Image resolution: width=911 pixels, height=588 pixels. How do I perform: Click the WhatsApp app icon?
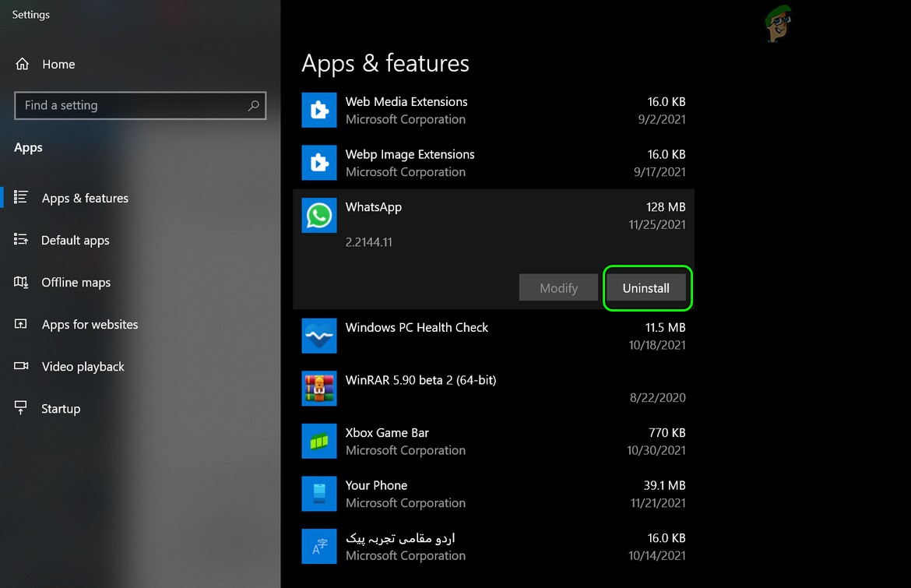click(x=318, y=216)
